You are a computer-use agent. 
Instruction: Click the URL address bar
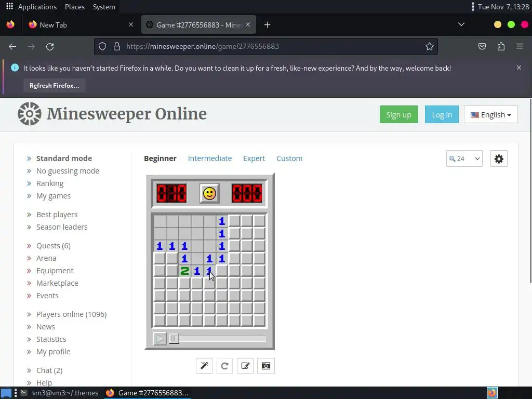pyautogui.click(x=266, y=46)
